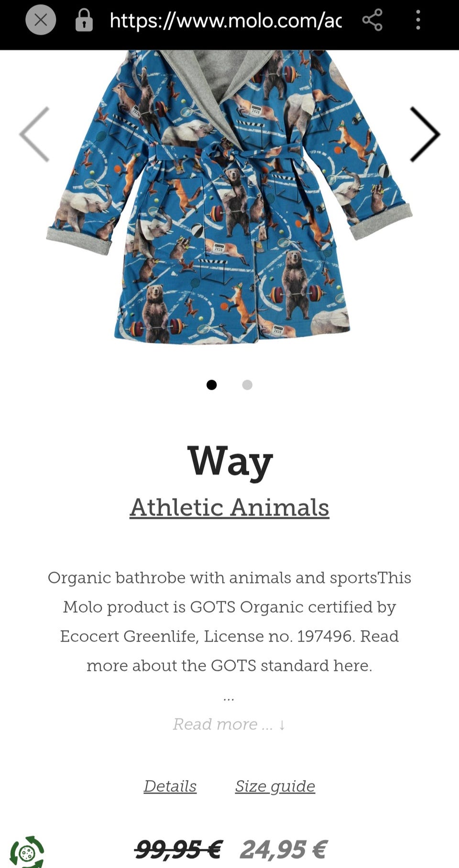459x868 pixels.
Task: Show previous product image with left arrow
Action: (34, 134)
